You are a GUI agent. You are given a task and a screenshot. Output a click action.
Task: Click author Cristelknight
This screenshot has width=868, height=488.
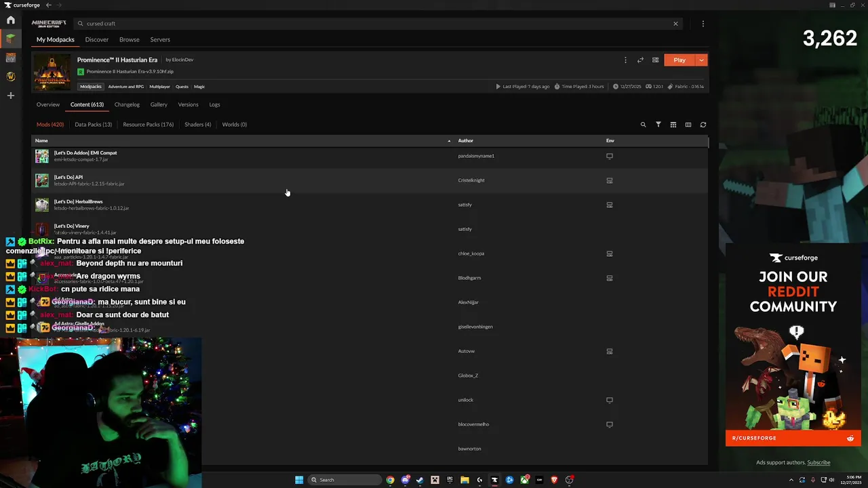coord(471,180)
